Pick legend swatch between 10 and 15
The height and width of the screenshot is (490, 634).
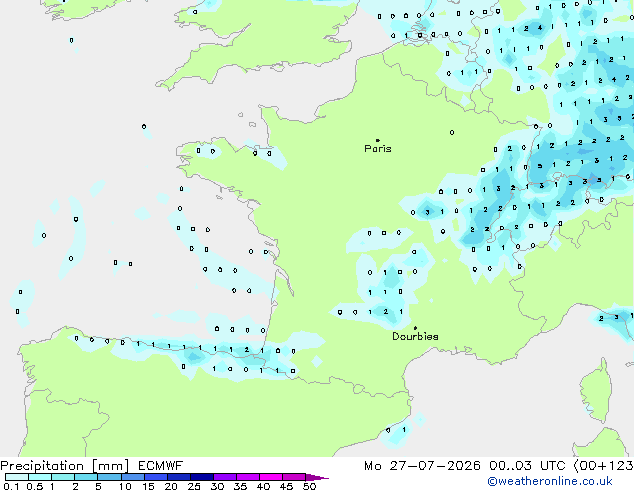point(133,477)
